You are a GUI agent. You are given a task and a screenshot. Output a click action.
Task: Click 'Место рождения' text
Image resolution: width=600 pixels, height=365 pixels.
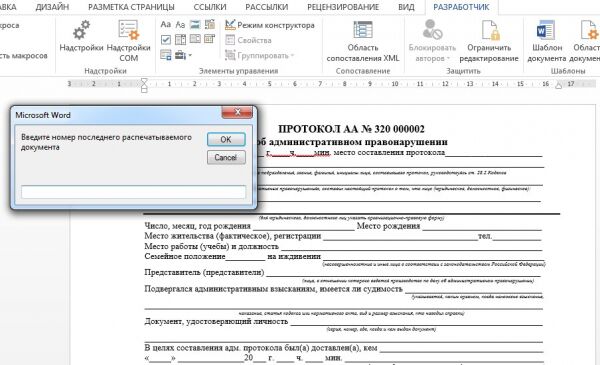pos(388,226)
